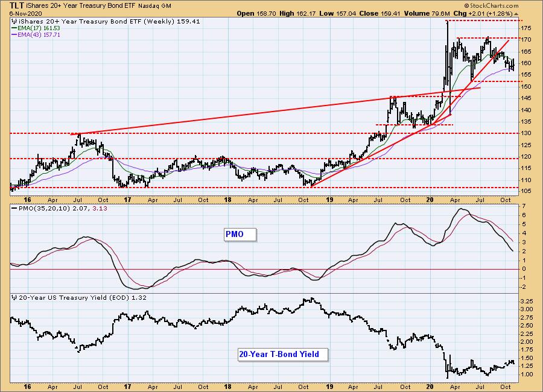
Task: Click the black PMO legend line marker
Action: (x=14, y=209)
